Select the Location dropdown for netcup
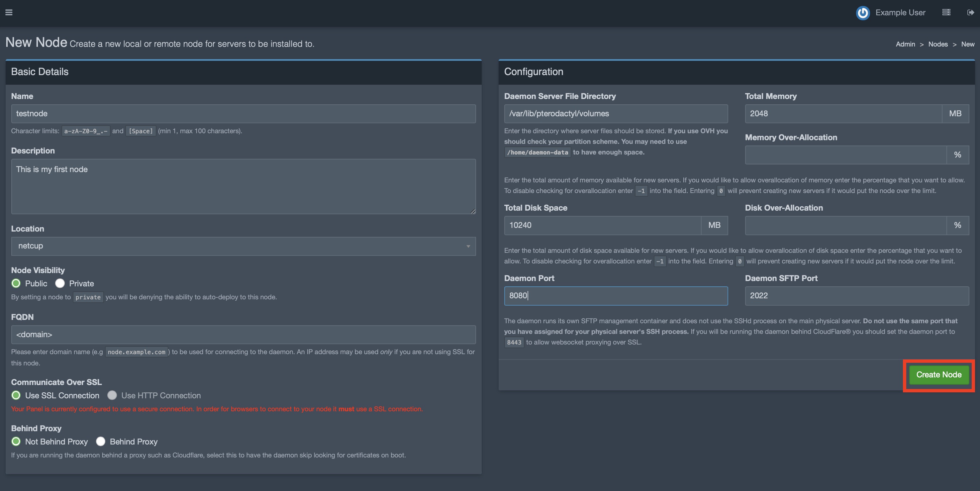 [x=244, y=246]
